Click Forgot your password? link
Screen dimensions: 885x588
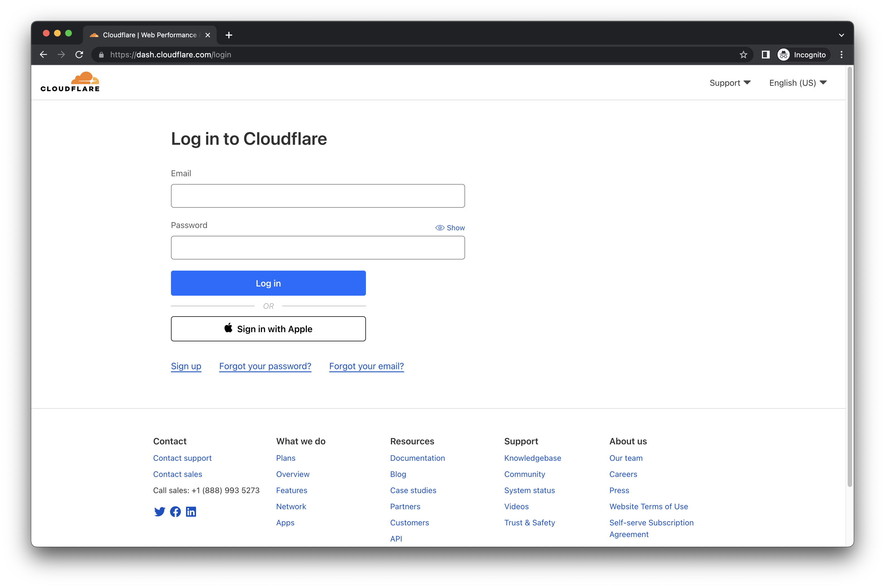point(265,366)
